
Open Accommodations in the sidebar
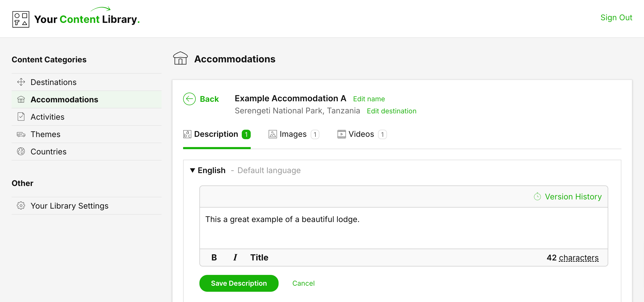64,99
